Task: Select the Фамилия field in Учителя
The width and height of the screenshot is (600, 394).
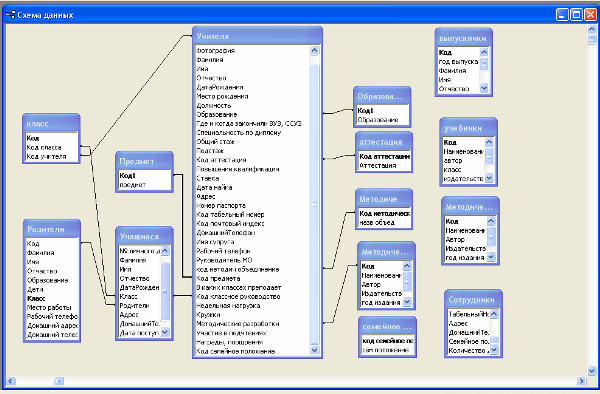Action: 210,60
